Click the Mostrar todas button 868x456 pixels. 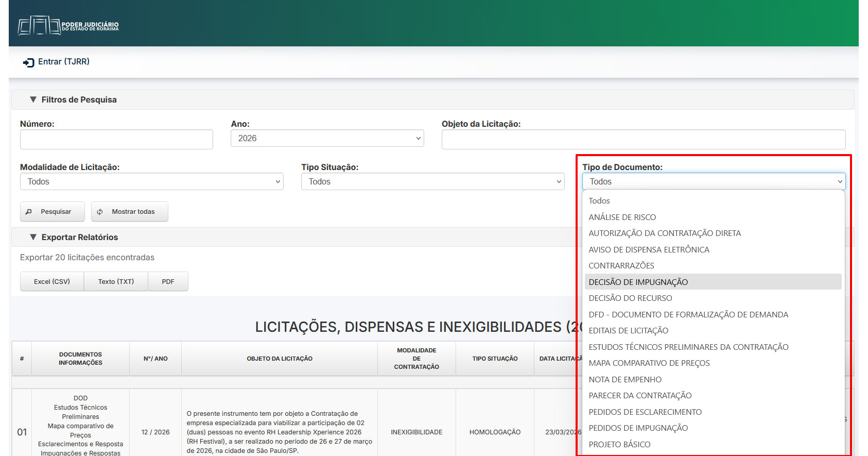click(x=129, y=212)
